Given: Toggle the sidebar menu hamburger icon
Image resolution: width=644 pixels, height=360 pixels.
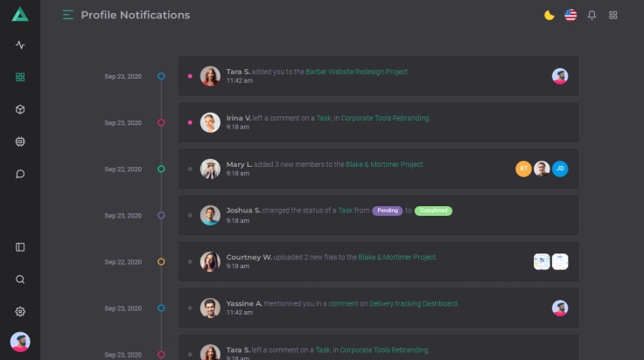Looking at the screenshot, I should 68,15.
